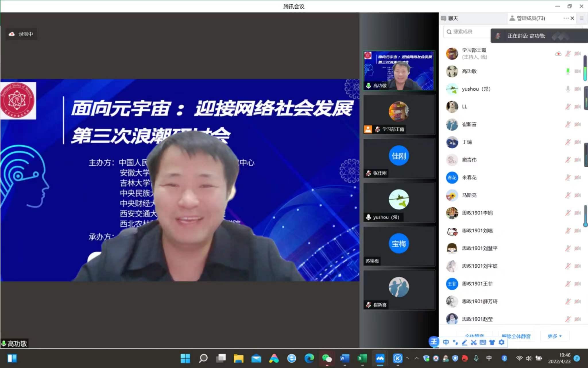Select the 张佳刚 participant video tile
The height and width of the screenshot is (368, 588).
point(399,158)
